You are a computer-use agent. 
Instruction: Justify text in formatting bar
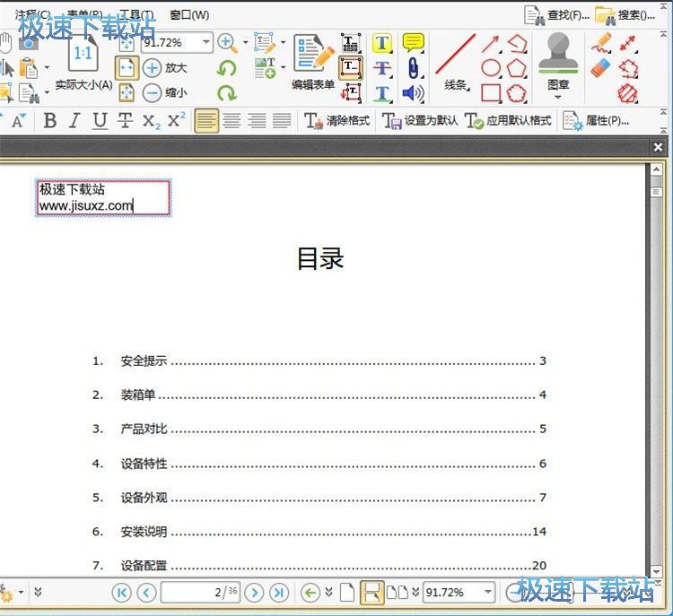[282, 120]
